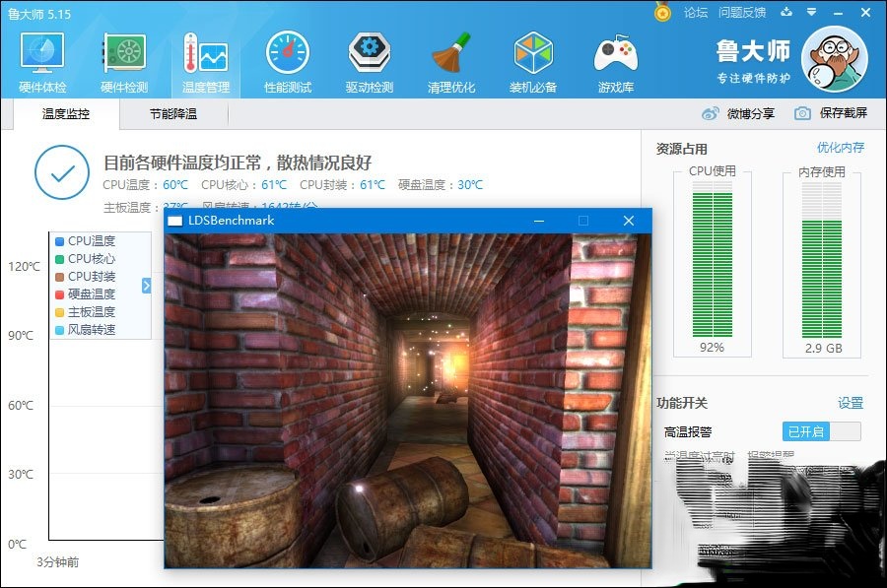The image size is (887, 588).
Task: Minimize the LDSBenchmark window
Action: (539, 221)
